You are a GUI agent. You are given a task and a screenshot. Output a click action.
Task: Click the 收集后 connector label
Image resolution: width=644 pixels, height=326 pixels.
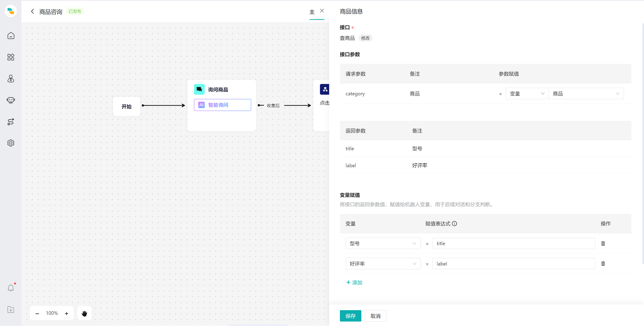(x=273, y=106)
